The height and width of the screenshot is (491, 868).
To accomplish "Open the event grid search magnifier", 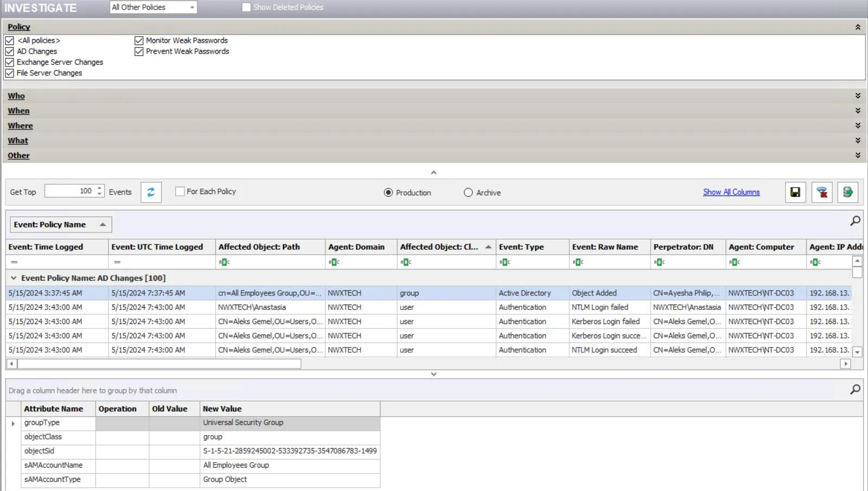I will coord(855,221).
